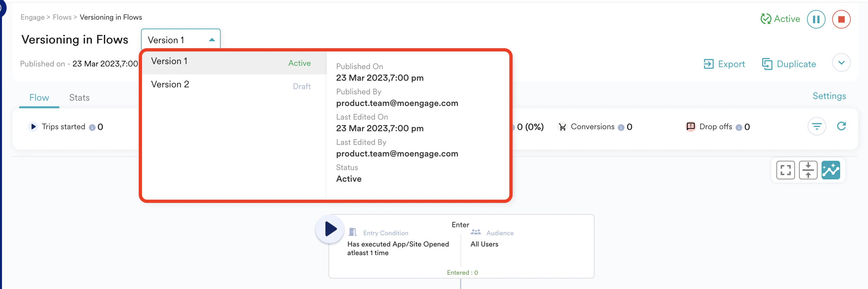
Task: Toggle the analytics sparkle chart icon
Action: 831,170
